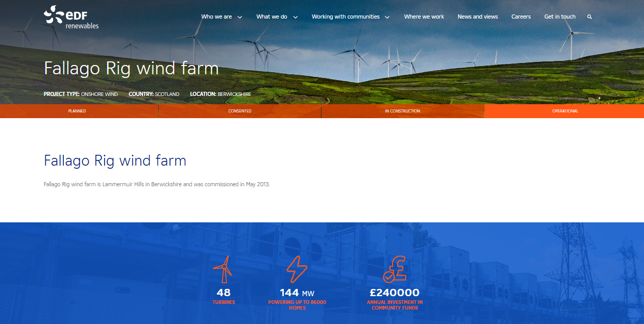Click the Consented stage segment
Viewport: 644px width, 324px height.
[240, 110]
